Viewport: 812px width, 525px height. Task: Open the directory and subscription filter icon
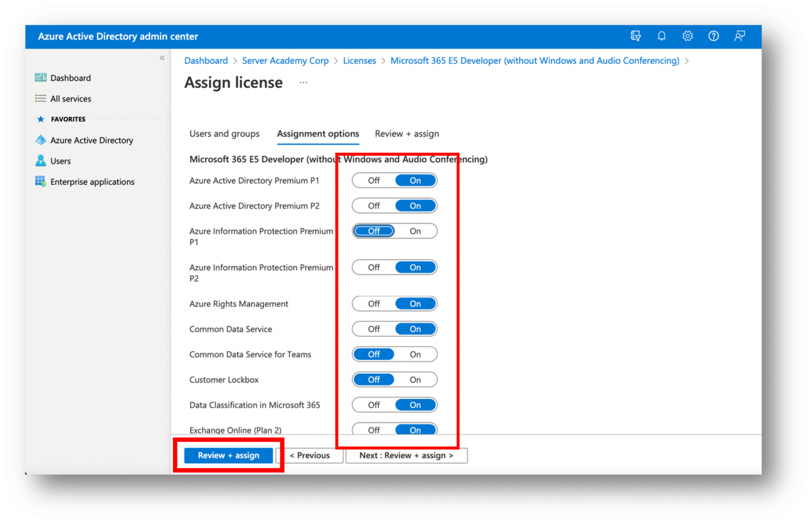[635, 36]
